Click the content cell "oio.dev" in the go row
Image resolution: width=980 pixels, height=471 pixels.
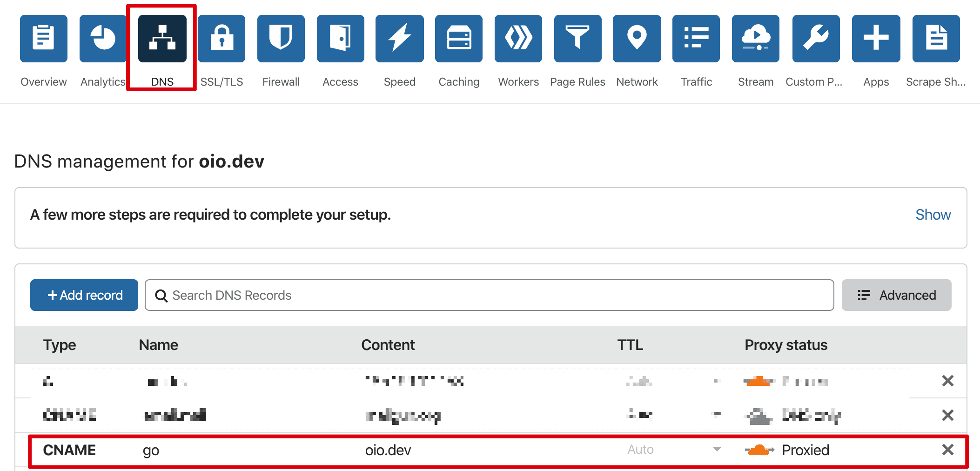tap(388, 450)
